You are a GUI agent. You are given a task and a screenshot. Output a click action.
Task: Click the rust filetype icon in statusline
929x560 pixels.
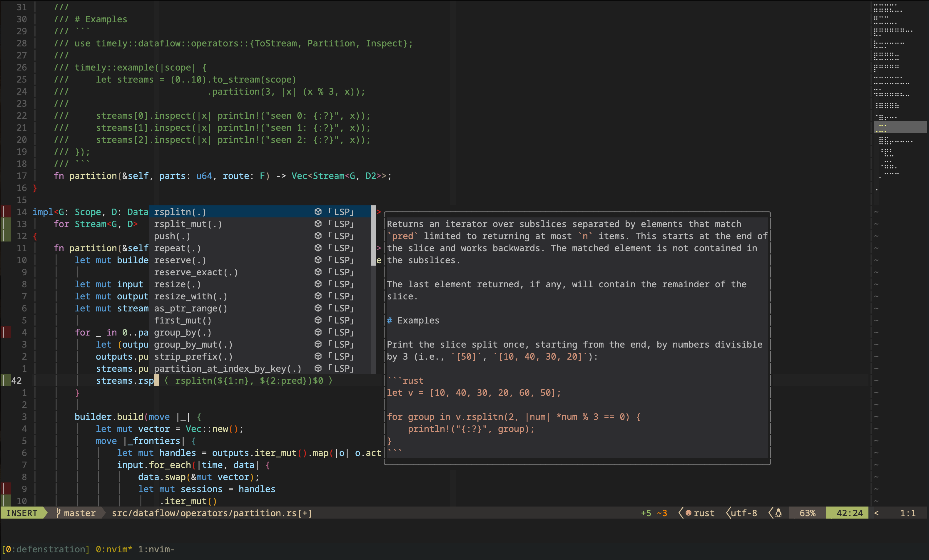pyautogui.click(x=689, y=513)
